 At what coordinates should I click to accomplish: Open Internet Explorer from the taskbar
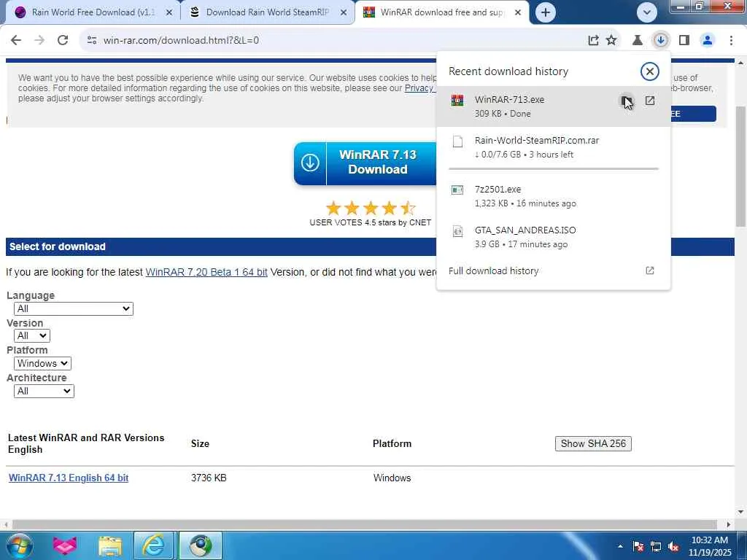click(x=153, y=545)
